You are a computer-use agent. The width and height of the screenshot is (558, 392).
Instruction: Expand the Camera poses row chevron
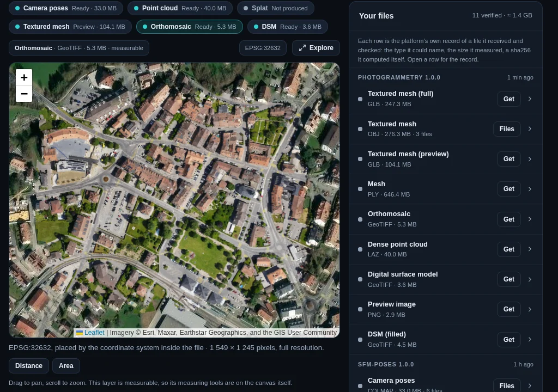click(x=530, y=385)
